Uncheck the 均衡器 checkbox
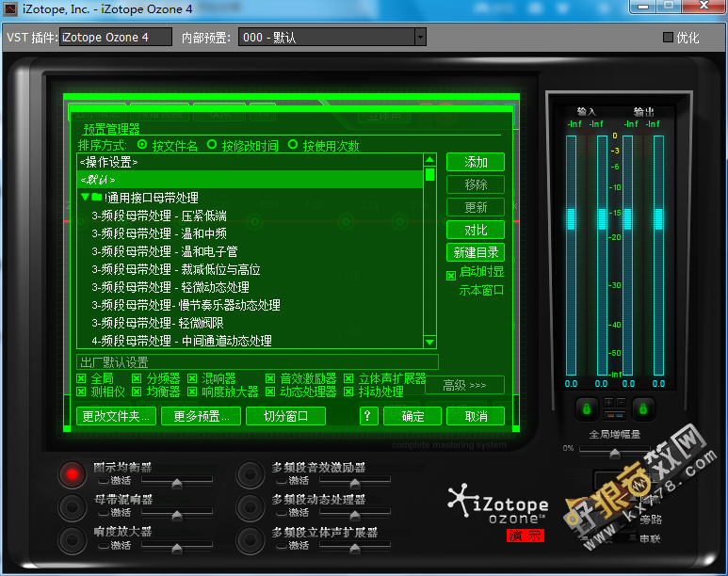Image resolution: width=728 pixels, height=576 pixels. pos(137,392)
